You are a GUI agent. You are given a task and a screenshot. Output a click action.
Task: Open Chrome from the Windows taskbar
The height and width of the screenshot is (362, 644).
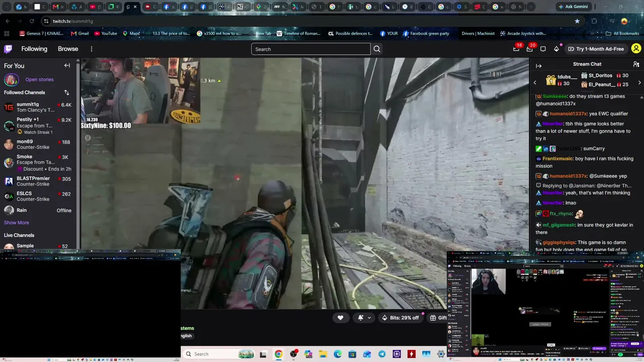(x=278, y=354)
